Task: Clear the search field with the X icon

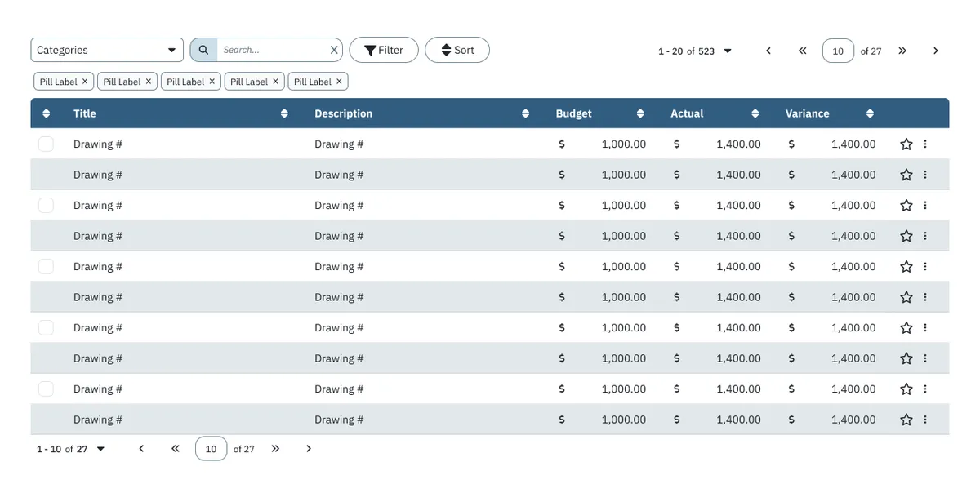Action: [333, 50]
